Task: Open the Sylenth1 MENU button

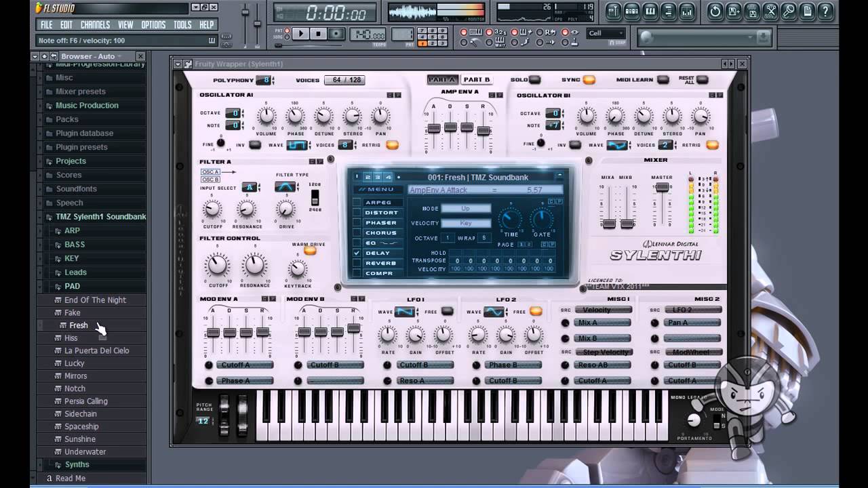Action: click(378, 190)
